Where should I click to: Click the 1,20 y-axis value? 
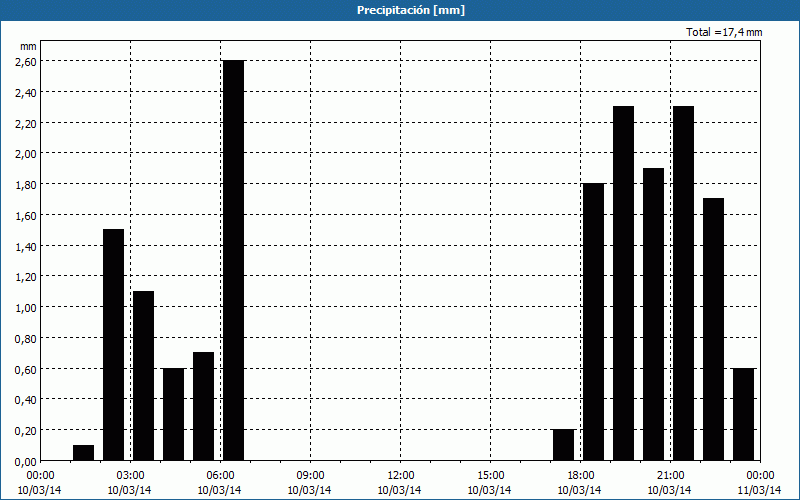click(x=26, y=277)
